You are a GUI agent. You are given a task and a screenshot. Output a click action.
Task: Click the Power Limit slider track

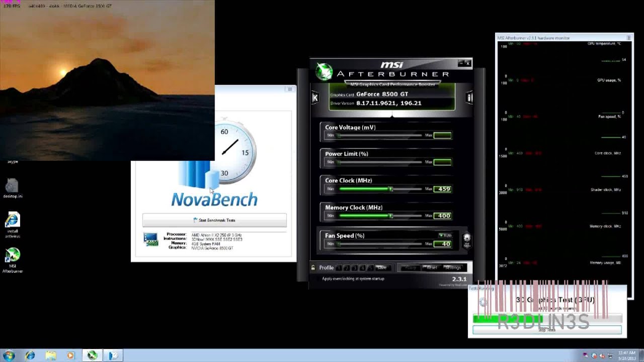(x=380, y=162)
